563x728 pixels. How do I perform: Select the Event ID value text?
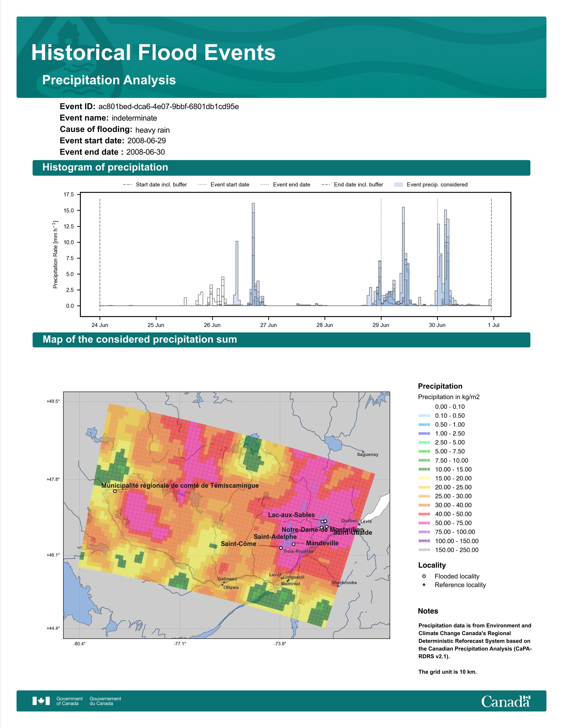(x=168, y=107)
